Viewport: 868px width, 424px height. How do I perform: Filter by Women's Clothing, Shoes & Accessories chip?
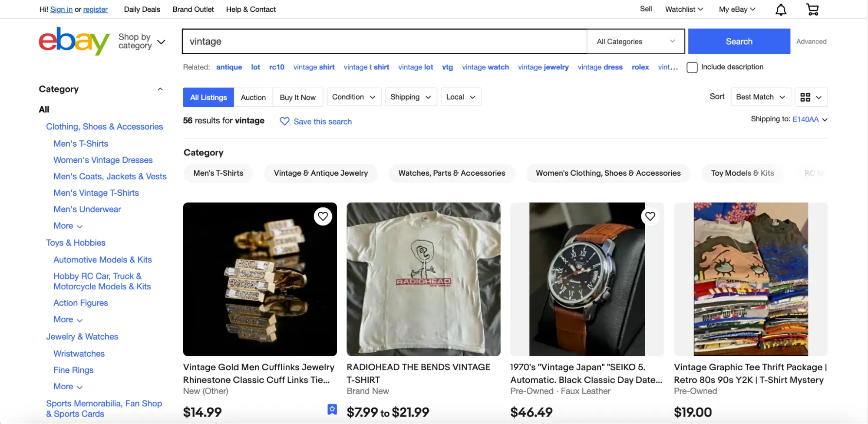[608, 173]
